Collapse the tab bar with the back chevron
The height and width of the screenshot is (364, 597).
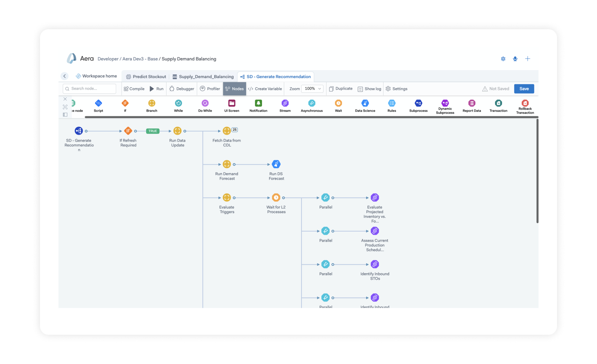[x=65, y=76]
